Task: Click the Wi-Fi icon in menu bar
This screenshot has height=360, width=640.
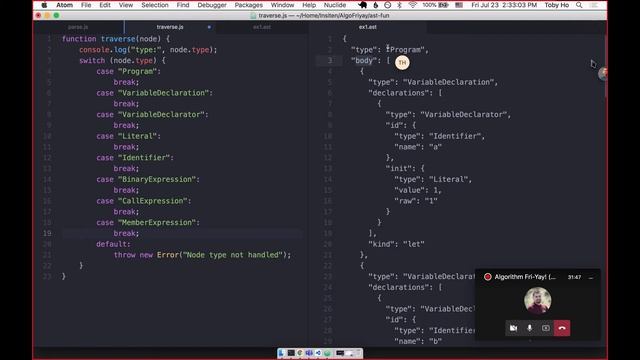Action: 413,5
